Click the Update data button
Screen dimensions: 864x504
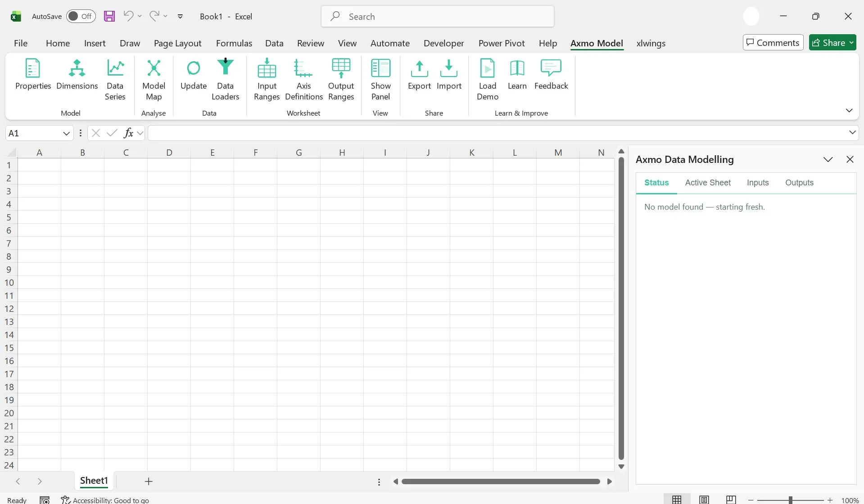pyautogui.click(x=194, y=75)
